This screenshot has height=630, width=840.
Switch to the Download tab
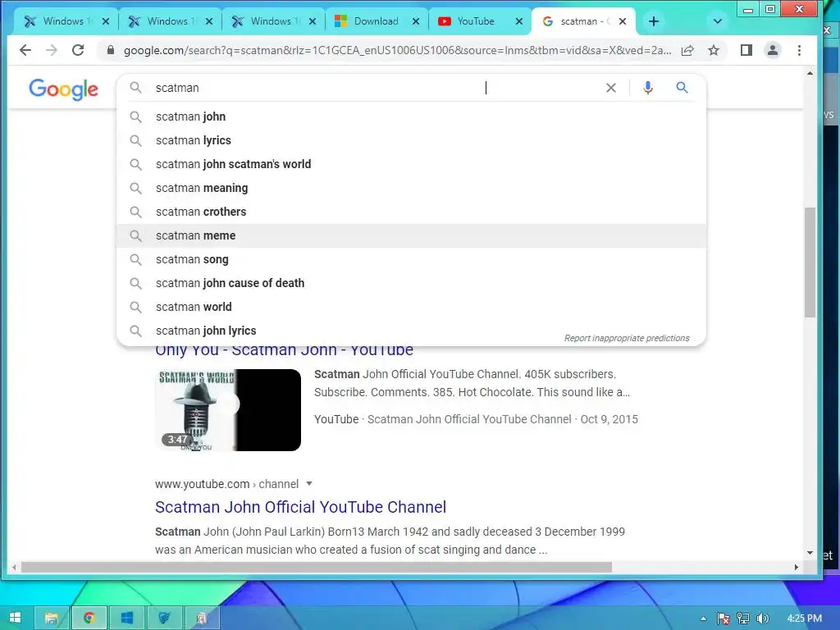click(x=376, y=21)
